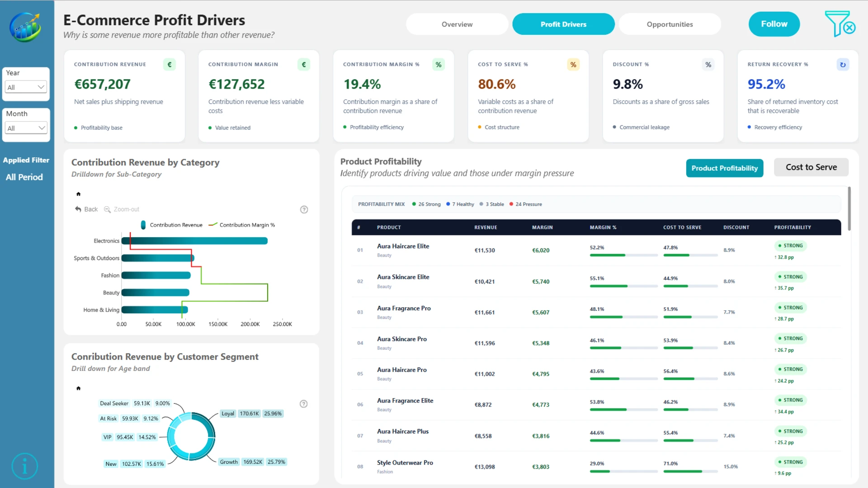Click refresh icon on Return Recovery card
This screenshot has width=868, height=488.
843,65
